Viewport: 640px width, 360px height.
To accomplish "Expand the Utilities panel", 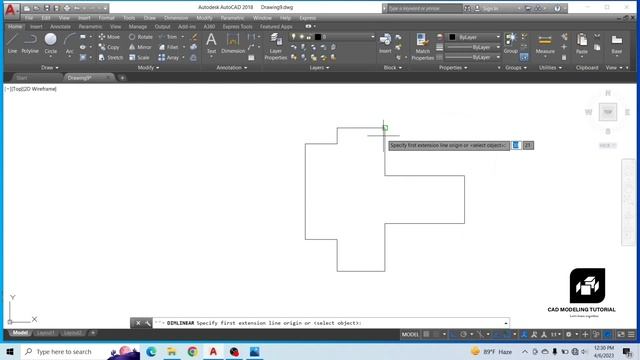I will [x=550, y=68].
